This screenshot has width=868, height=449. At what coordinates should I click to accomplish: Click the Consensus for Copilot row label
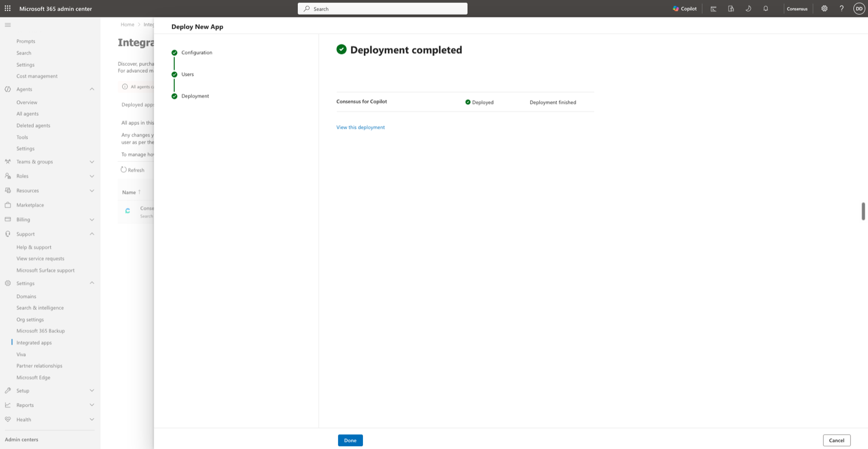[x=361, y=102]
